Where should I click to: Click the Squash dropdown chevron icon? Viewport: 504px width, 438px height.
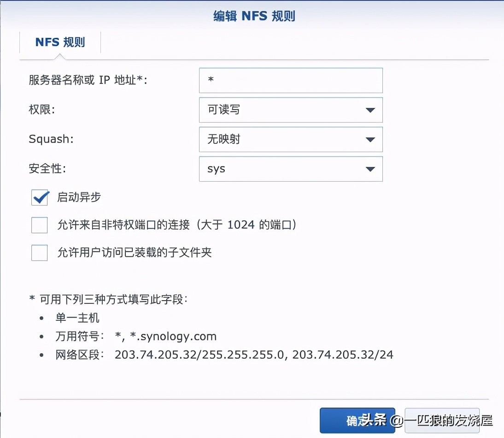tap(370, 139)
